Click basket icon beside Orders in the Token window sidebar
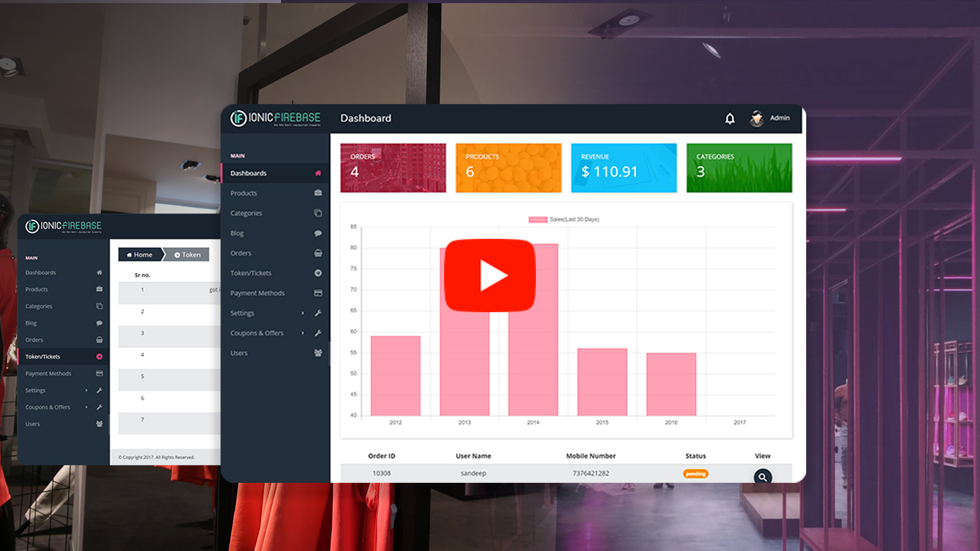Image resolution: width=980 pixels, height=551 pixels. click(x=100, y=340)
